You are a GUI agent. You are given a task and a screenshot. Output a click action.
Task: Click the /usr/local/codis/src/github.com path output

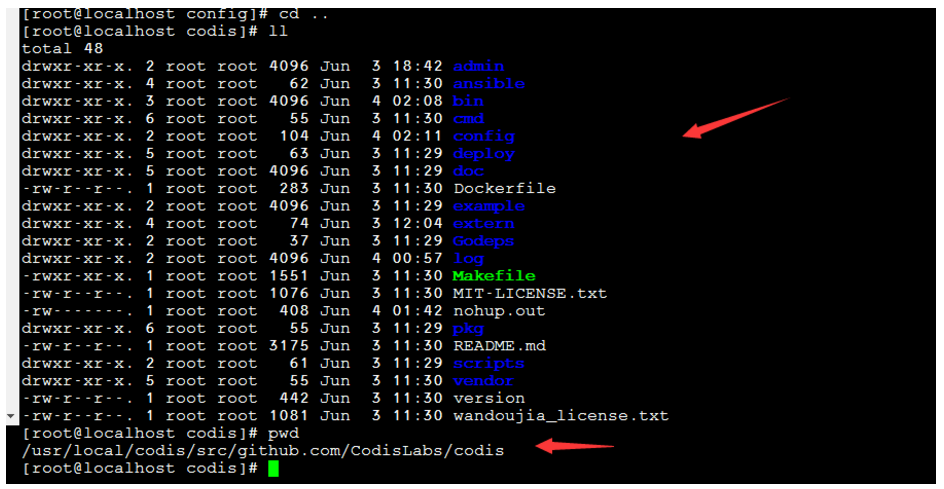coord(262,451)
